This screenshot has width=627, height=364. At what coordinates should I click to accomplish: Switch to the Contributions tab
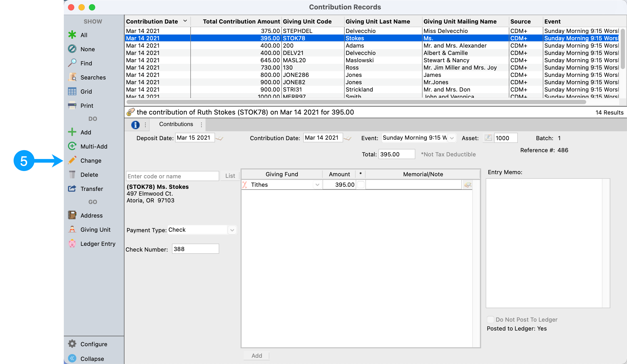[x=176, y=124]
